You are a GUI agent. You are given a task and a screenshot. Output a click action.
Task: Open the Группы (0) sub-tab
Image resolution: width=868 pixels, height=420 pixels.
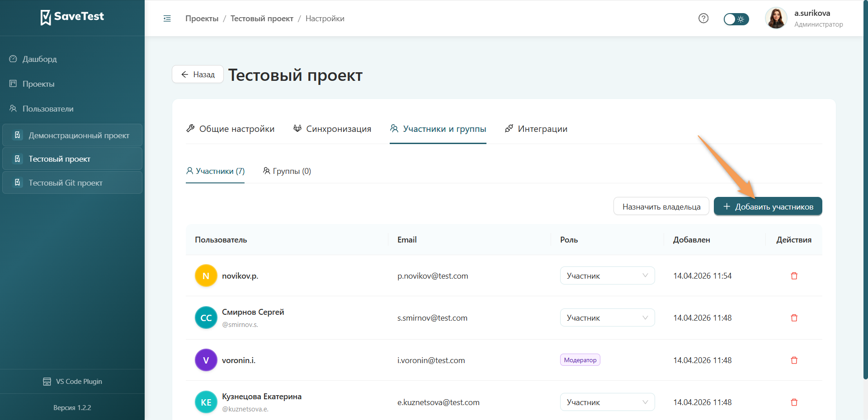tap(287, 171)
